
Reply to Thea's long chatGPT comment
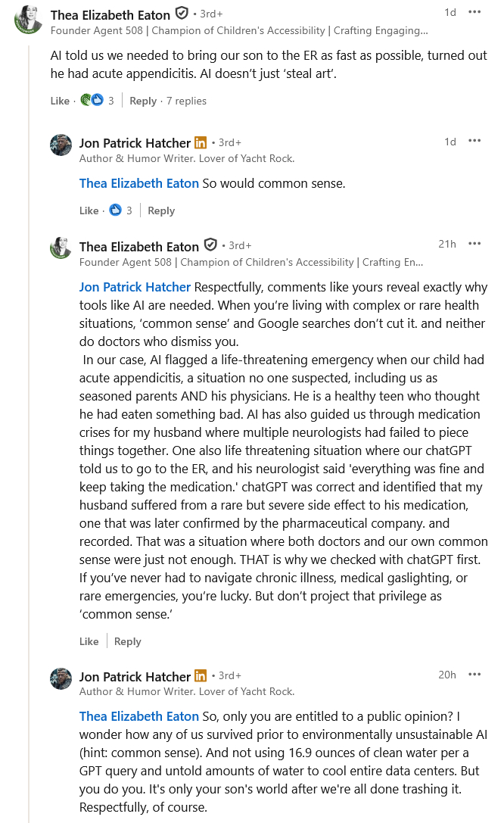coord(128,641)
